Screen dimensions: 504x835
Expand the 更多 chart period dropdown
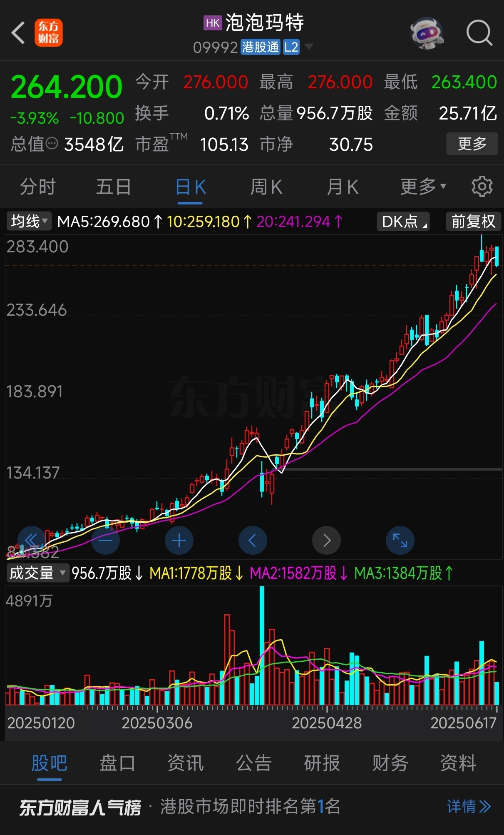pos(423,187)
